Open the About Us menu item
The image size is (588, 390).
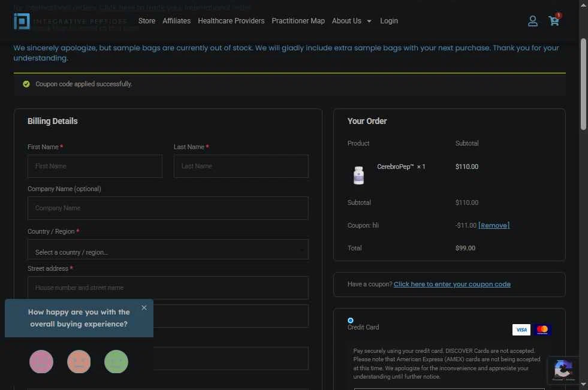click(346, 21)
